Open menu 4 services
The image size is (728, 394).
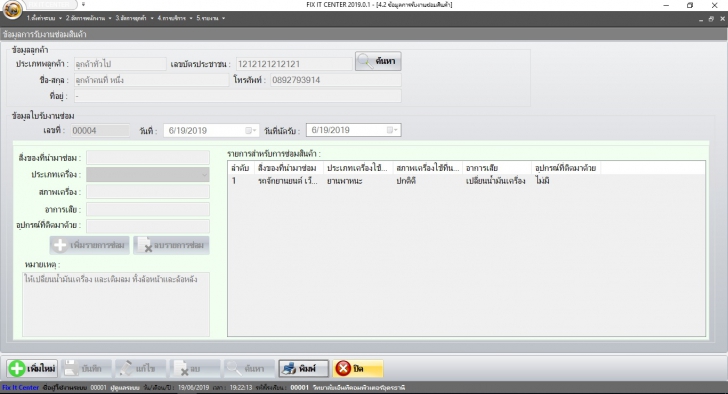coord(174,18)
